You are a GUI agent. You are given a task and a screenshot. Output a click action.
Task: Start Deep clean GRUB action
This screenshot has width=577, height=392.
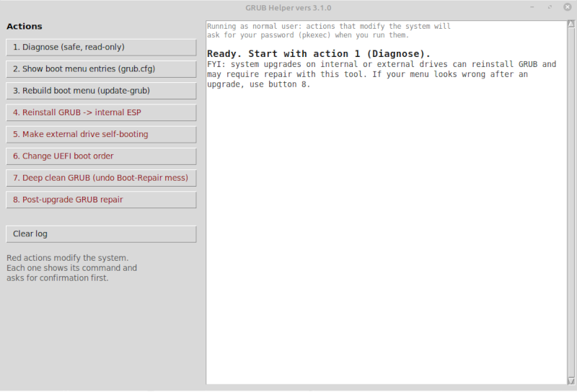coord(101,178)
